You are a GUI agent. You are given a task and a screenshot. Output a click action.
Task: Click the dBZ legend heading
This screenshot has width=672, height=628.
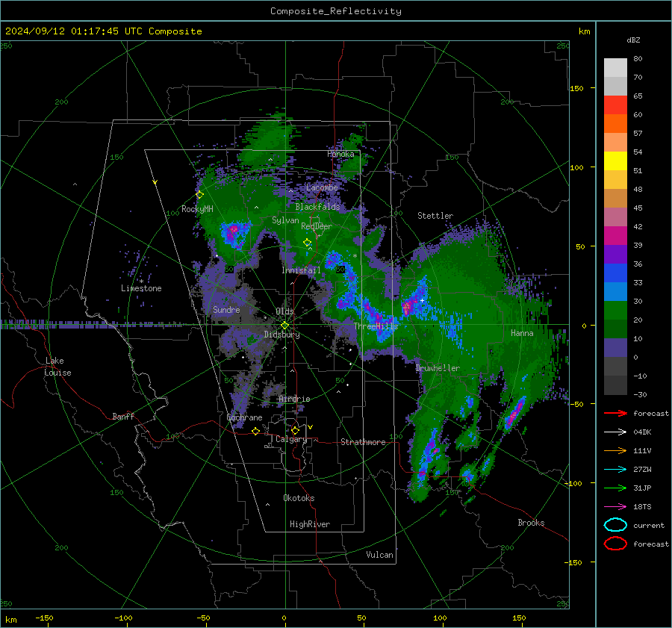(x=633, y=40)
